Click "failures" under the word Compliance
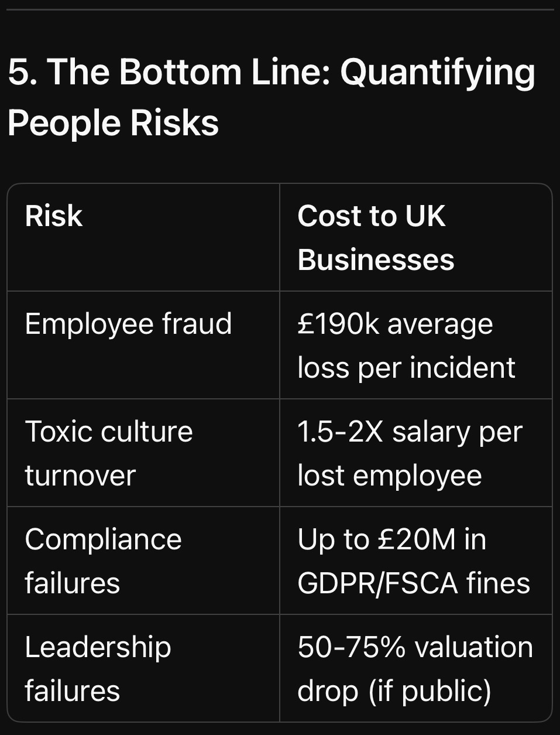 click(72, 583)
